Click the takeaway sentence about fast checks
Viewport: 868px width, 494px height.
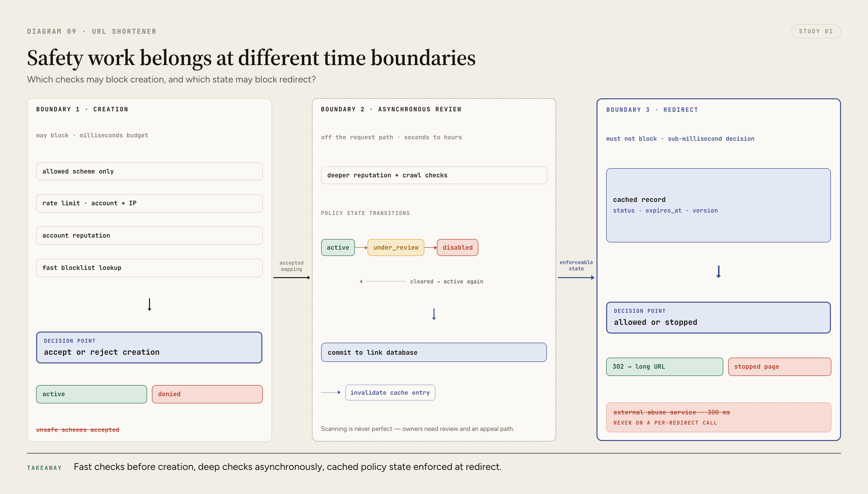[x=287, y=467]
